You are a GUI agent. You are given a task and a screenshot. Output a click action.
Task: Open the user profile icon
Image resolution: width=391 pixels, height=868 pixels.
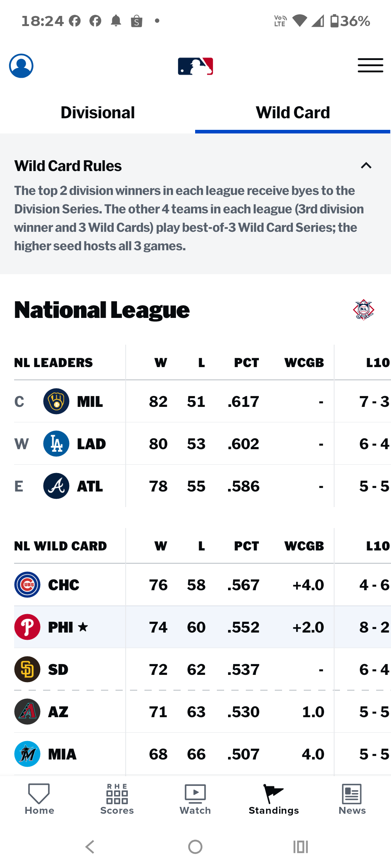[21, 66]
